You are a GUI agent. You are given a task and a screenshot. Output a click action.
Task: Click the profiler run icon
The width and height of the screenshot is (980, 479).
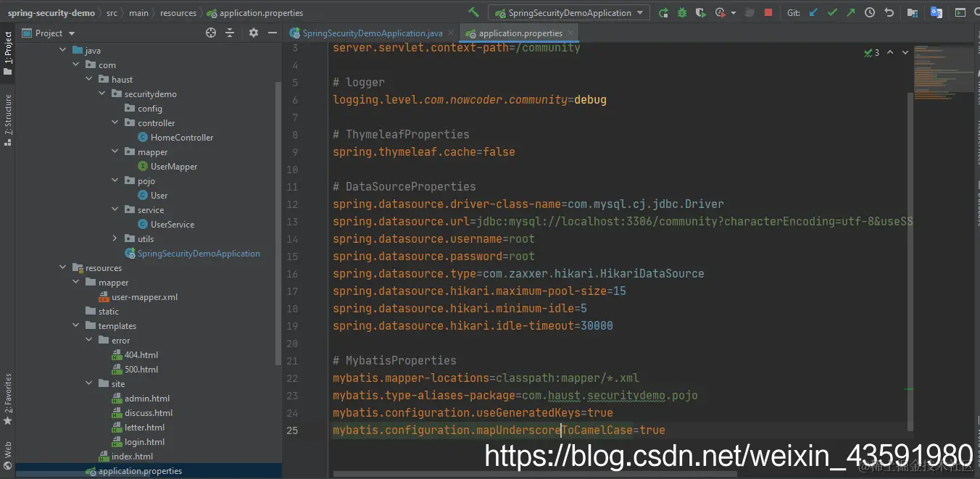(720, 13)
